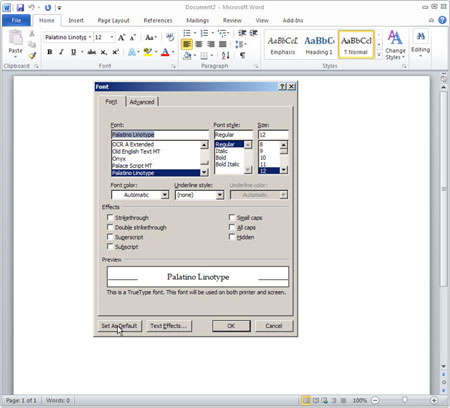Click the Font name text field
The image size is (450, 408).
159,135
